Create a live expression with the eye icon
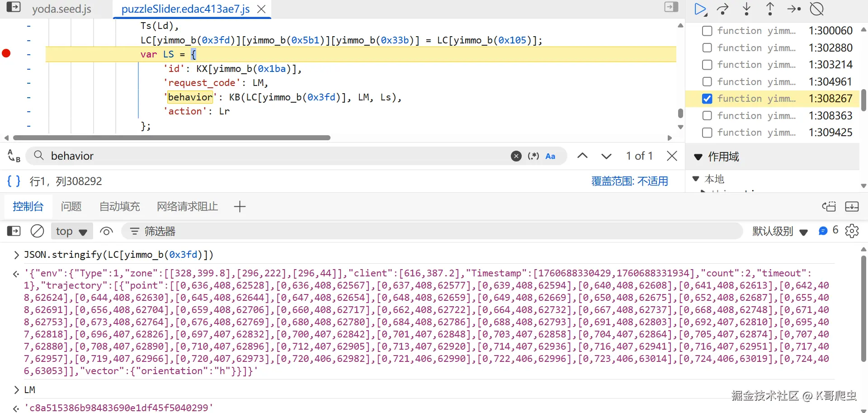868x413 pixels. coord(106,231)
